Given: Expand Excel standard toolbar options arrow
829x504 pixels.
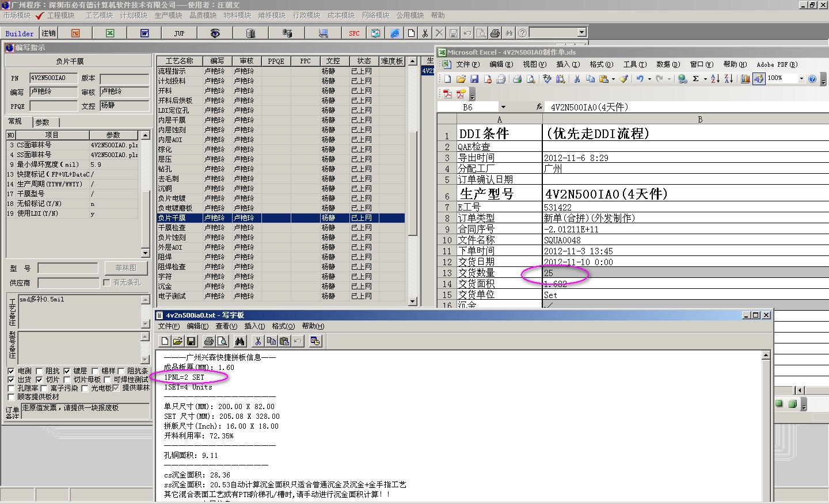Looking at the screenshot, I should click(823, 79).
